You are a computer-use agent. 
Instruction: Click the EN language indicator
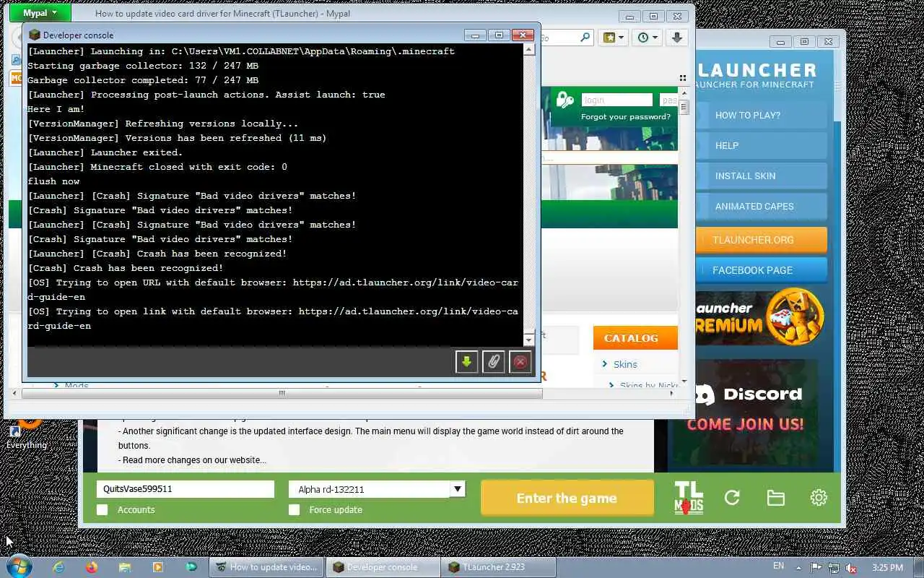[778, 566]
